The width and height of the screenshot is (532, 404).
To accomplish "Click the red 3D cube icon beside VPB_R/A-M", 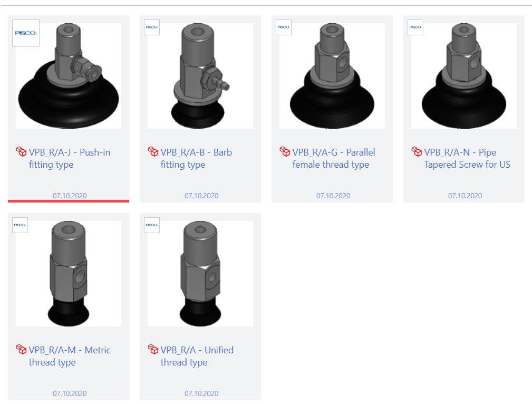I will 21,349.
